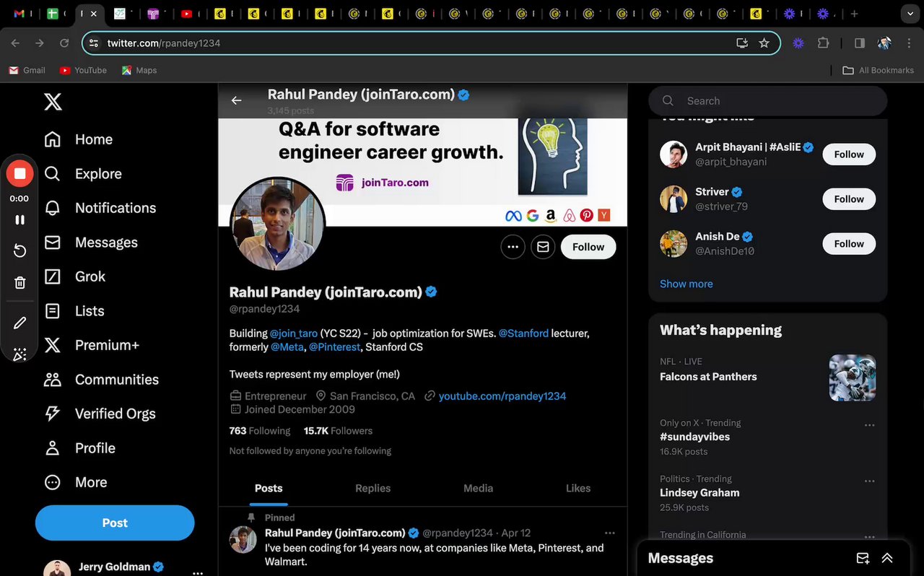The image size is (924, 576).
Task: Select the pencil draw tool in recorder
Action: coord(20,323)
